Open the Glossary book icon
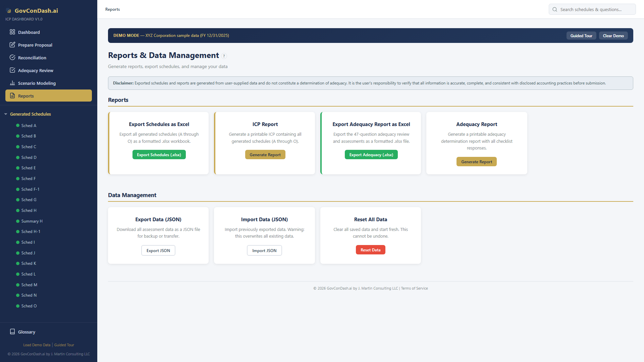 (12, 331)
